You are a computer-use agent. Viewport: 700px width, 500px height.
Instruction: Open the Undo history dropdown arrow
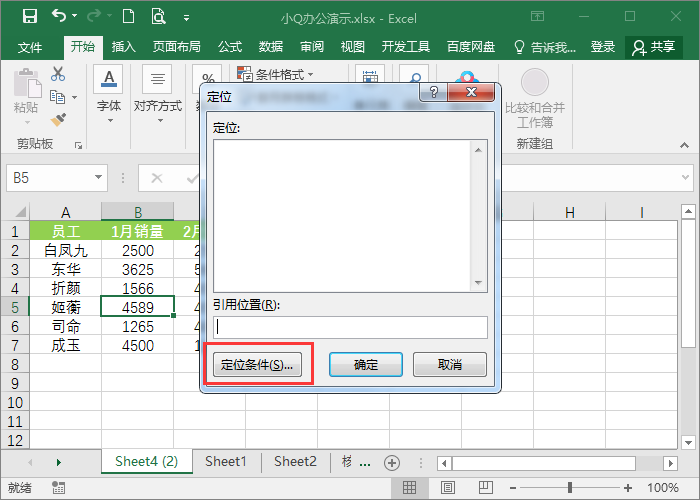(x=75, y=16)
